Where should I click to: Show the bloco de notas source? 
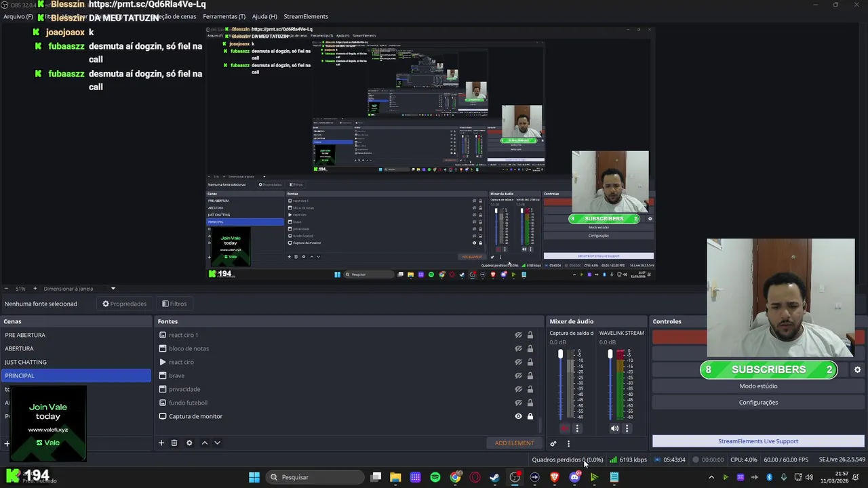click(518, 348)
